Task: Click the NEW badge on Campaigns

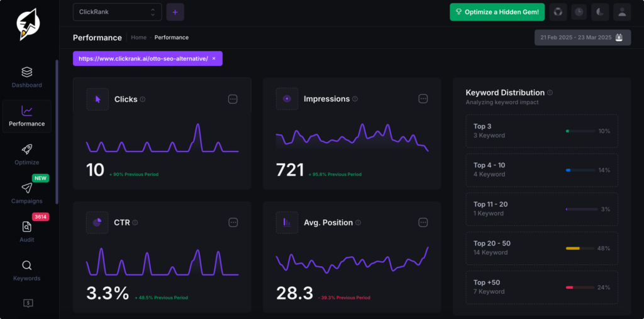Action: (x=41, y=178)
